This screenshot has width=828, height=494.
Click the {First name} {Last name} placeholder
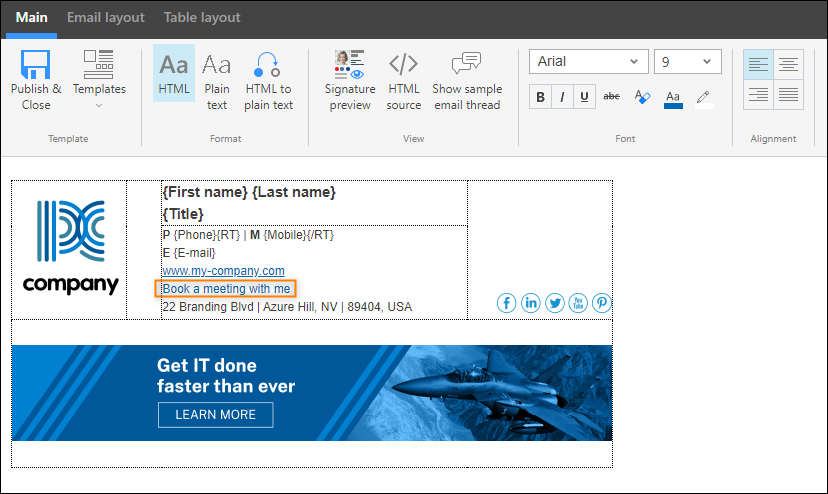point(249,192)
